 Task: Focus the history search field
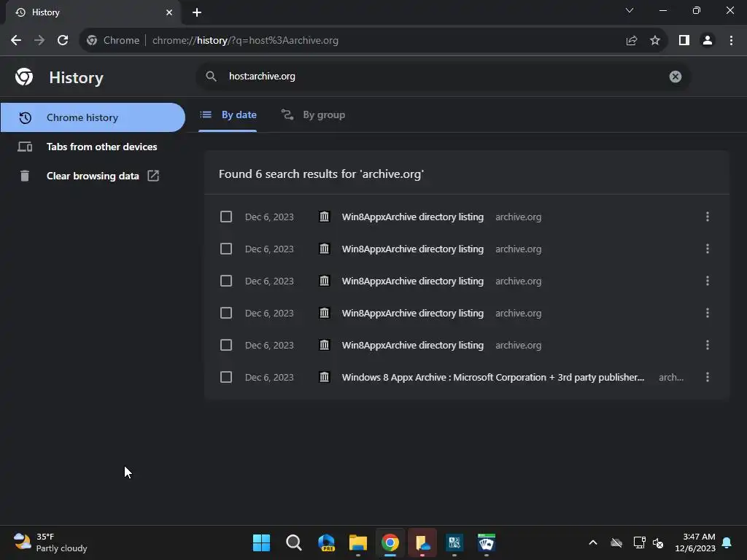click(443, 77)
